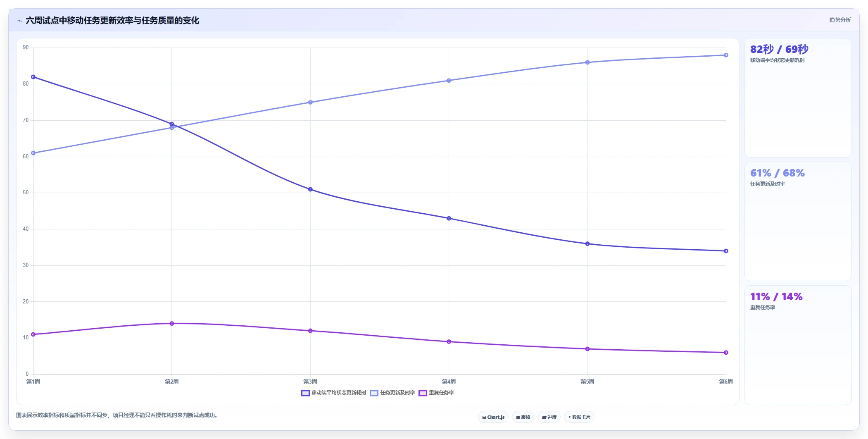Click the 数据卡片 tag chip
The height and width of the screenshot is (439, 868).
pyautogui.click(x=579, y=417)
